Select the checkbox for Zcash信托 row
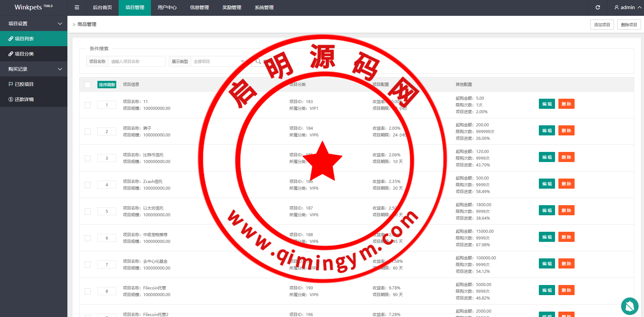Viewport: 644px width, 317px height. click(x=88, y=185)
